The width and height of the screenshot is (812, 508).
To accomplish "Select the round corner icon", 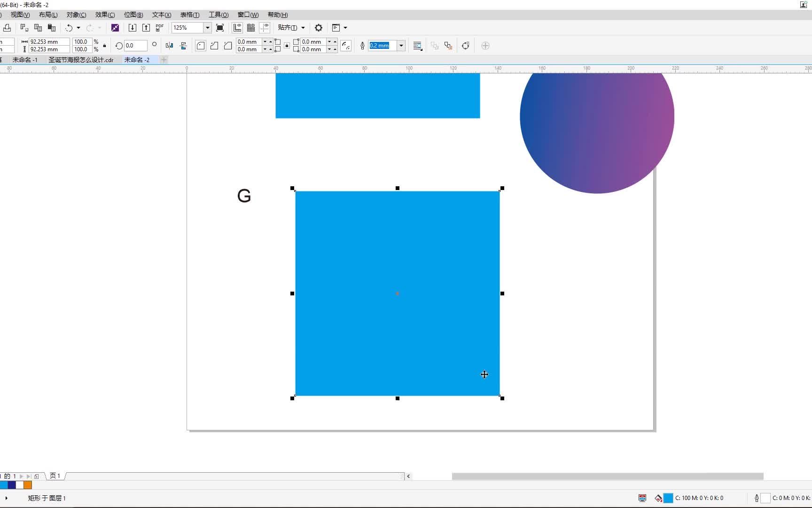I will coord(201,46).
